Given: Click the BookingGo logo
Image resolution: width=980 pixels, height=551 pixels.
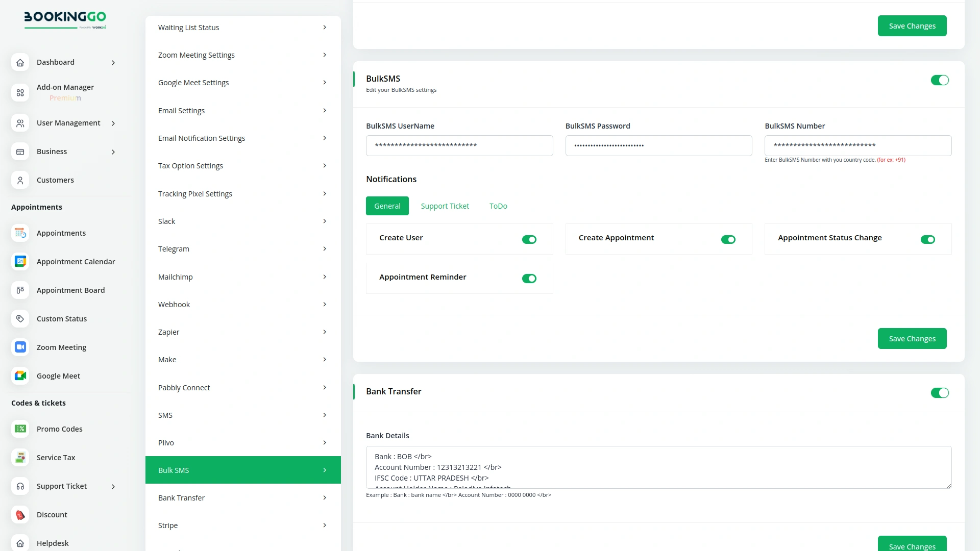Looking at the screenshot, I should click(x=65, y=20).
